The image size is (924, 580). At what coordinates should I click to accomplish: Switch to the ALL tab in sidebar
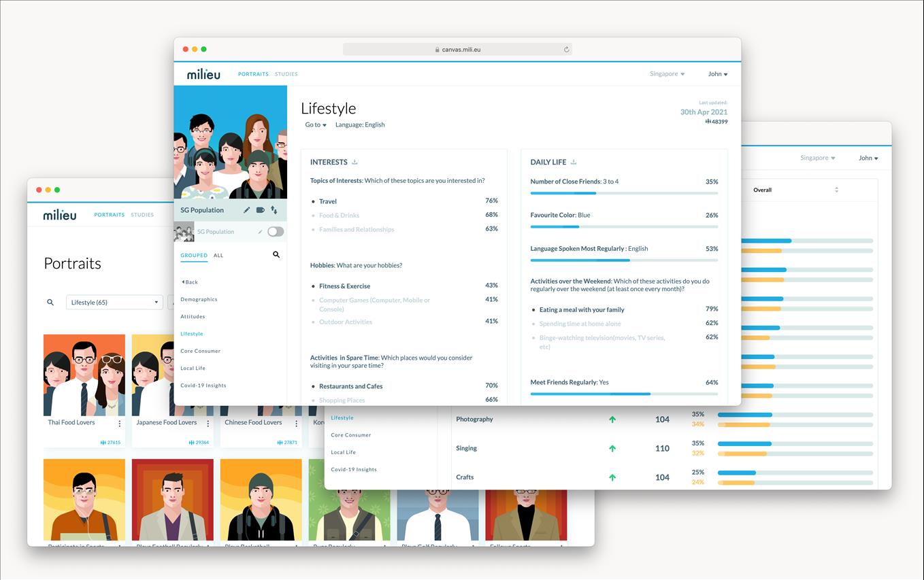218,256
